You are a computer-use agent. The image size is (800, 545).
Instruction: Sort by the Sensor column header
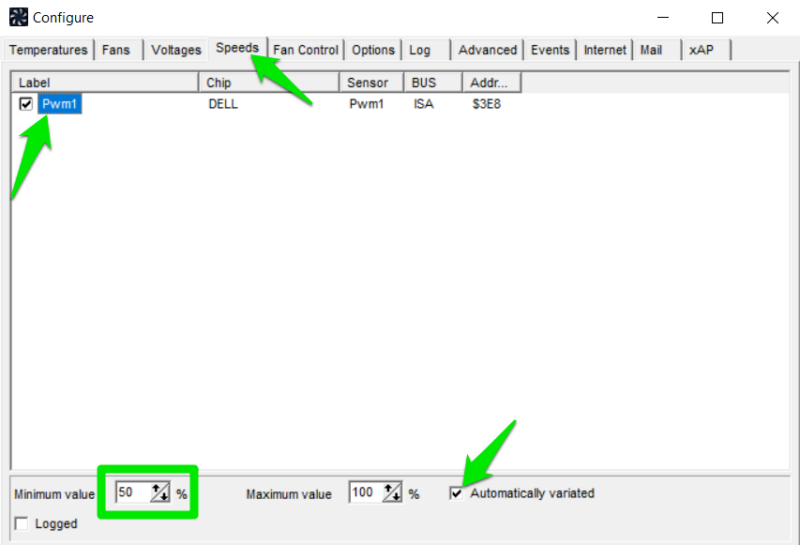(x=372, y=82)
